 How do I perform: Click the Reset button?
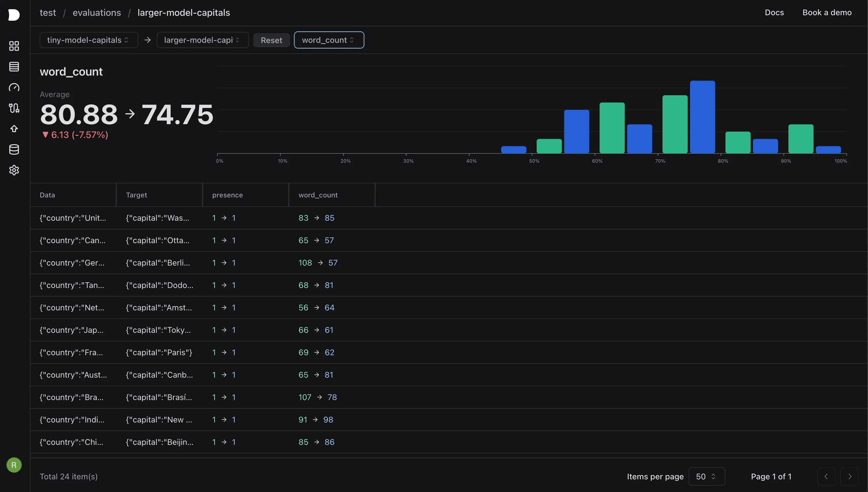click(271, 40)
